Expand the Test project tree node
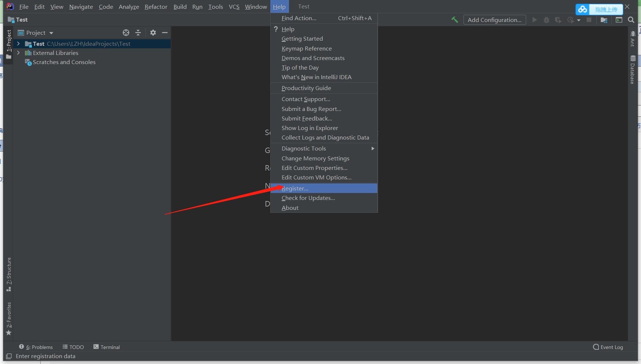 click(18, 44)
